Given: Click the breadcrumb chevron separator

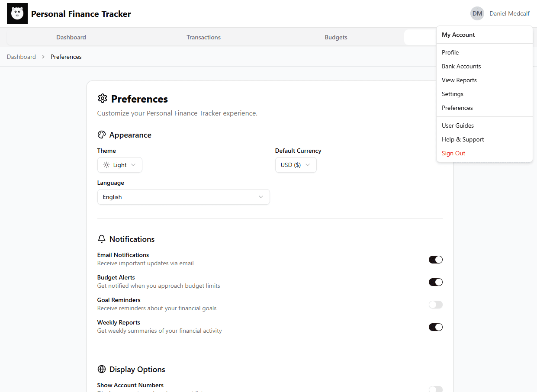Looking at the screenshot, I should (x=43, y=57).
